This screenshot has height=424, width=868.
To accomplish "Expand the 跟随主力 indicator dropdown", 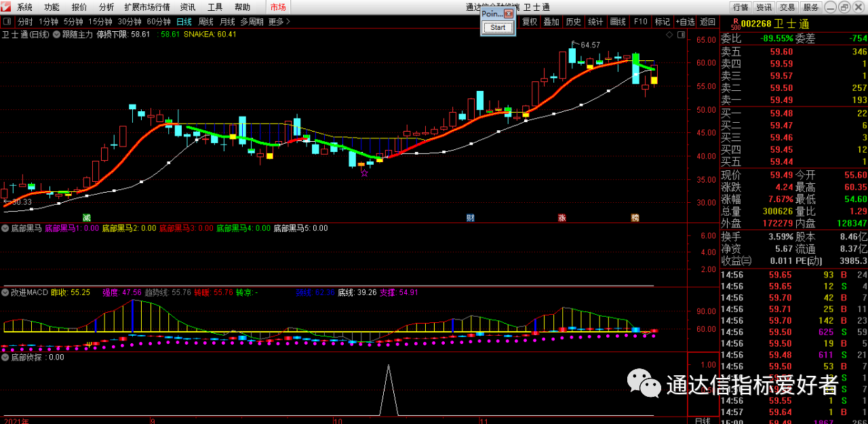I will point(56,34).
